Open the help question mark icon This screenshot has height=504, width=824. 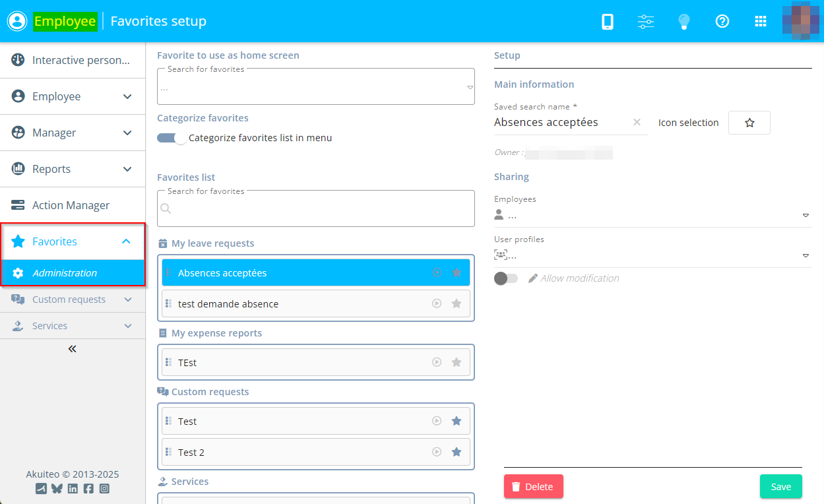pyautogui.click(x=722, y=22)
